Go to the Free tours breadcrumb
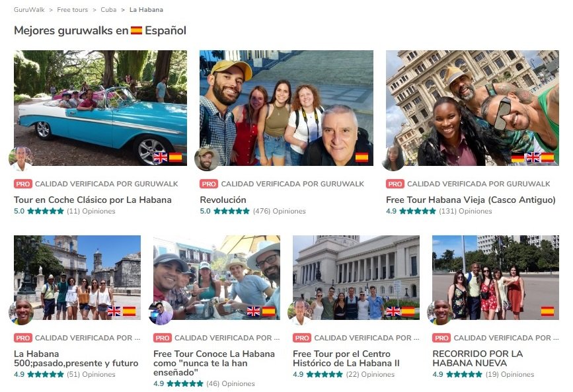573x392 pixels. coord(72,10)
